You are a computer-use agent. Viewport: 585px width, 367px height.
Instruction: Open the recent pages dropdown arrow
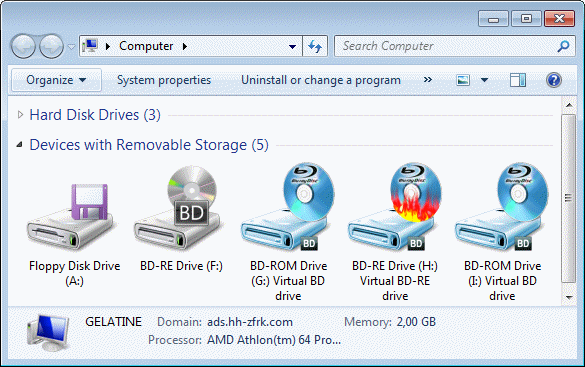pyautogui.click(x=71, y=47)
